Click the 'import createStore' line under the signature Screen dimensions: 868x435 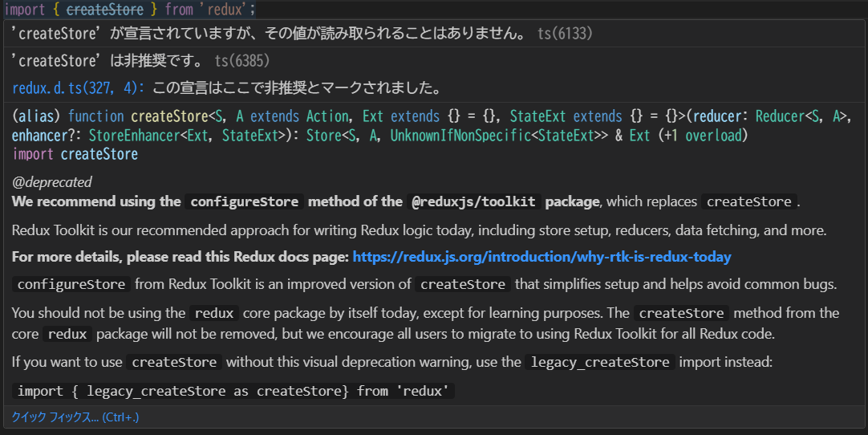(75, 154)
